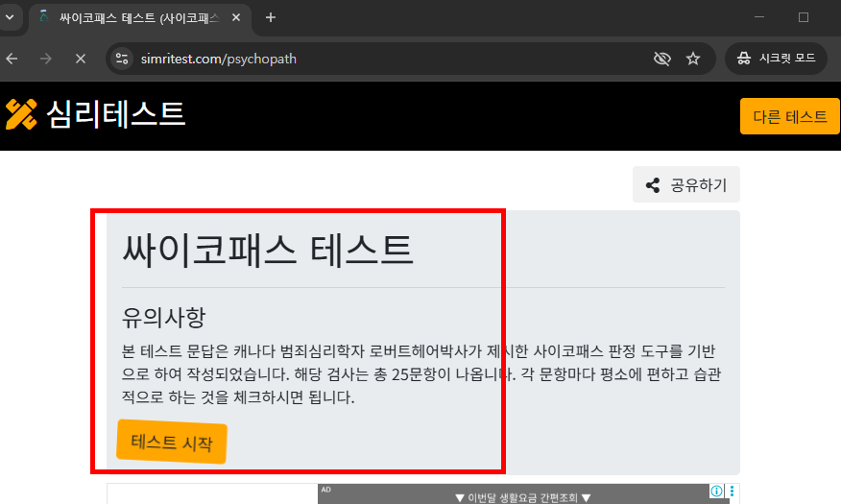Bookmark this page with the star
841x504 pixels.
693,59
